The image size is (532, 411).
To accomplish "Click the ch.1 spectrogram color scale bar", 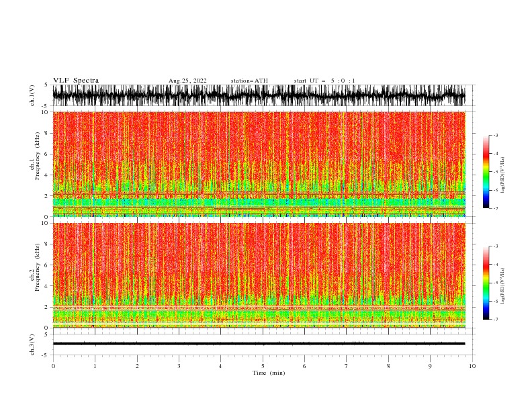I will 486,172.
